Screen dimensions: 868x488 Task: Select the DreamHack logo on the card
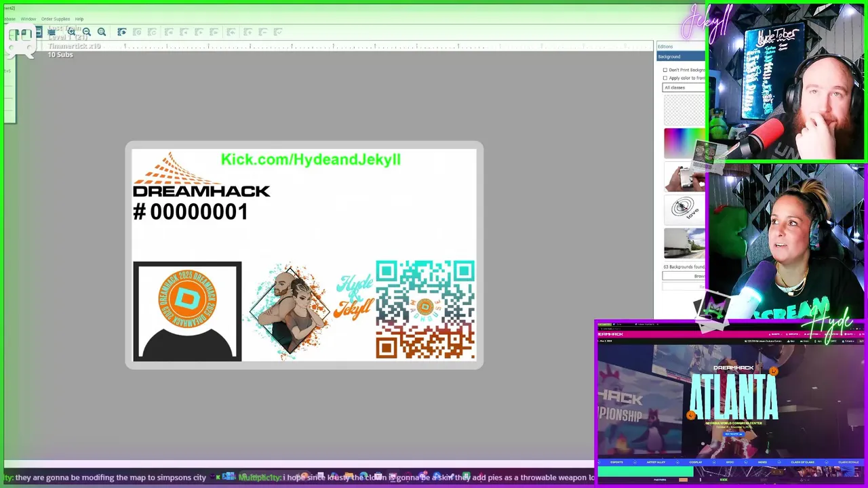201,175
